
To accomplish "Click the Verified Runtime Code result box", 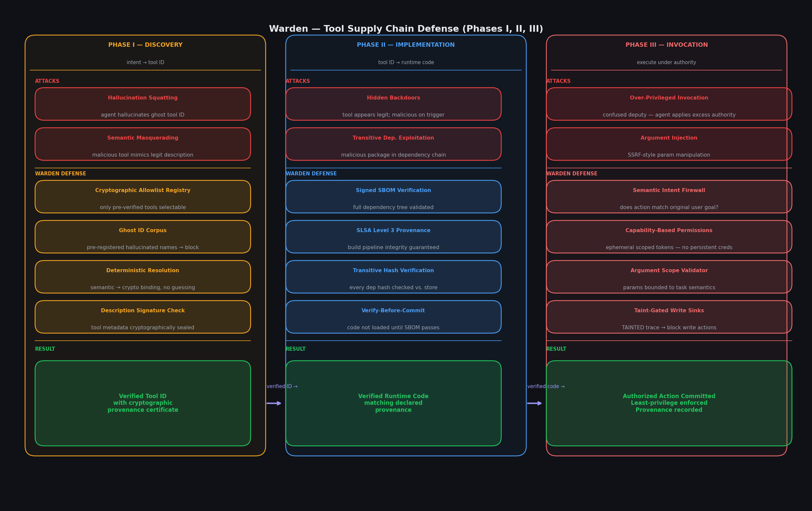I will pyautogui.click(x=393, y=403).
